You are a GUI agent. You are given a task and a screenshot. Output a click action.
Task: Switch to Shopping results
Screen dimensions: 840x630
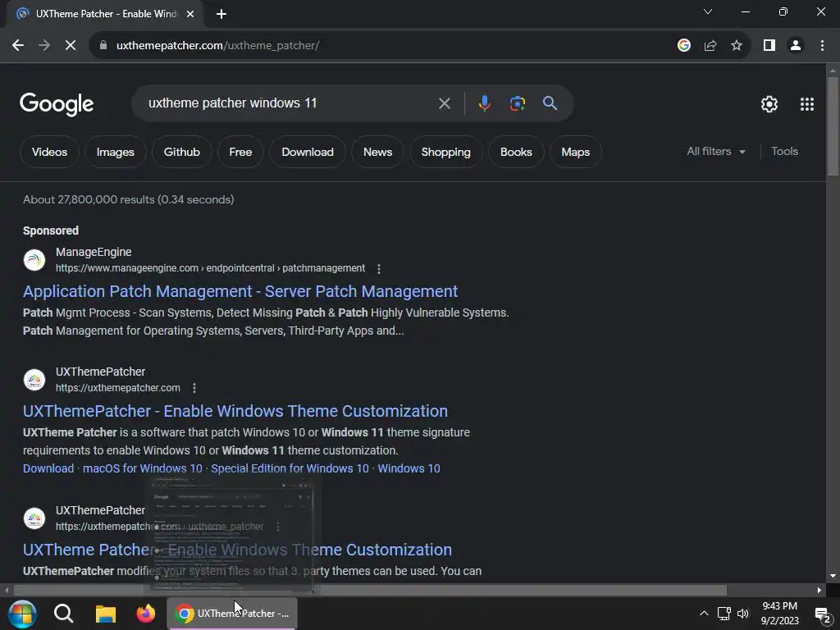(445, 152)
